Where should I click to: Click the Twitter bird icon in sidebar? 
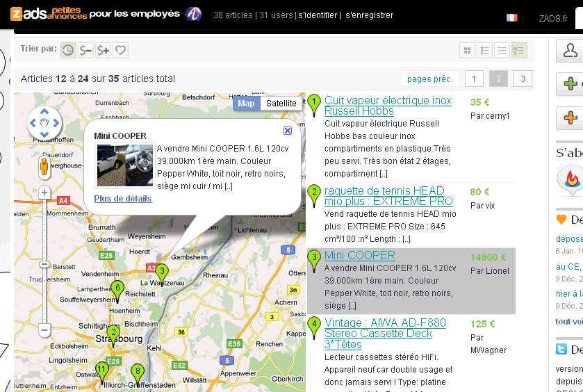click(x=561, y=349)
